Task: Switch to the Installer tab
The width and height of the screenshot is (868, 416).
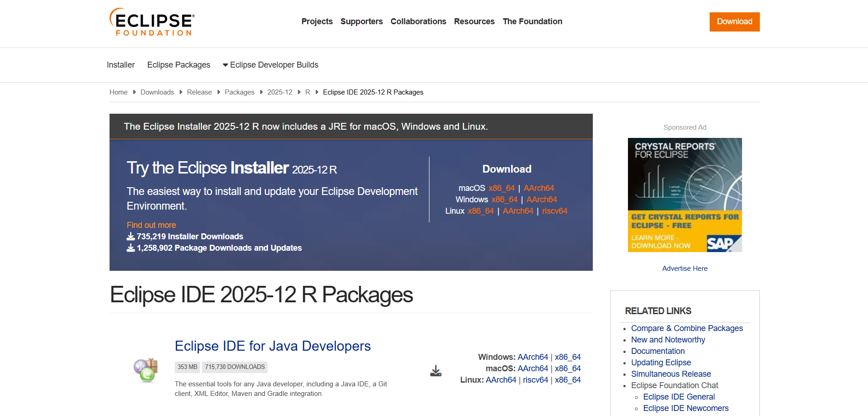Action: (x=120, y=65)
